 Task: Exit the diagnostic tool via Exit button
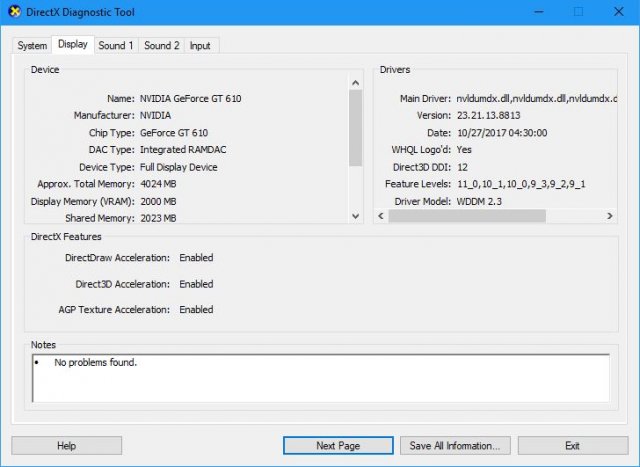coord(572,445)
